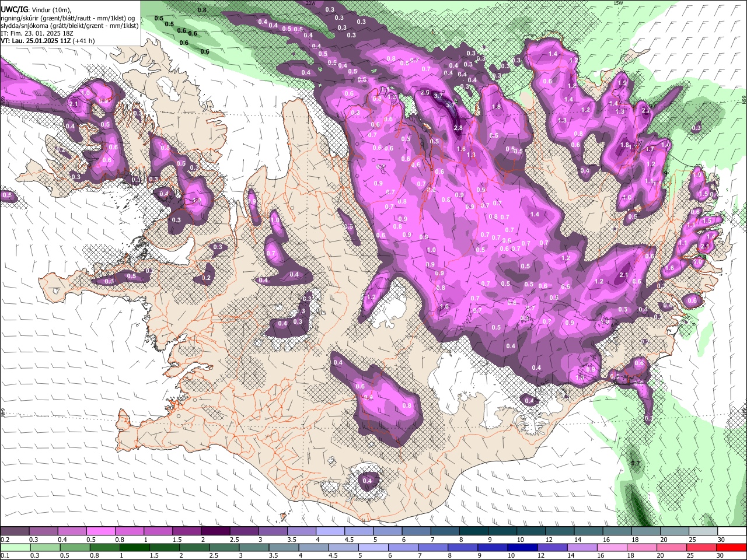This screenshot has height=560, width=747.
Task: Click the pale periwinkle snow swatch above 4
Action: [x=330, y=531]
